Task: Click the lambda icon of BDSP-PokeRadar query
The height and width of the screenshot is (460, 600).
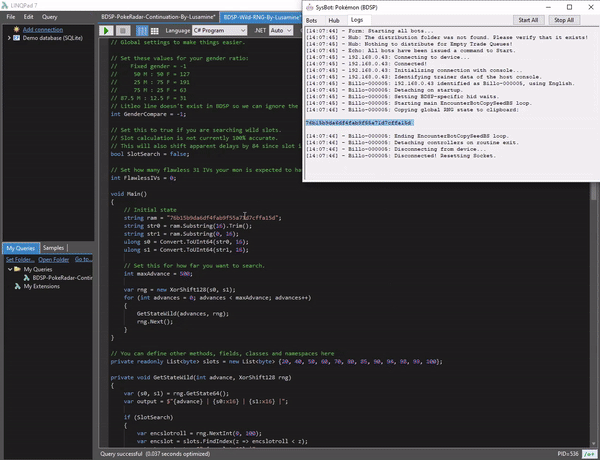Action: click(26, 278)
